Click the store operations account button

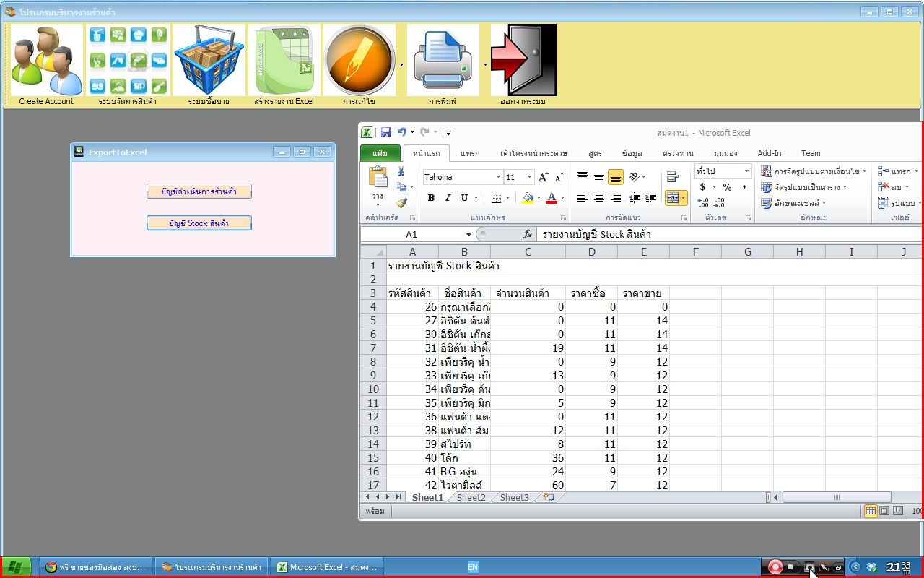(x=199, y=191)
